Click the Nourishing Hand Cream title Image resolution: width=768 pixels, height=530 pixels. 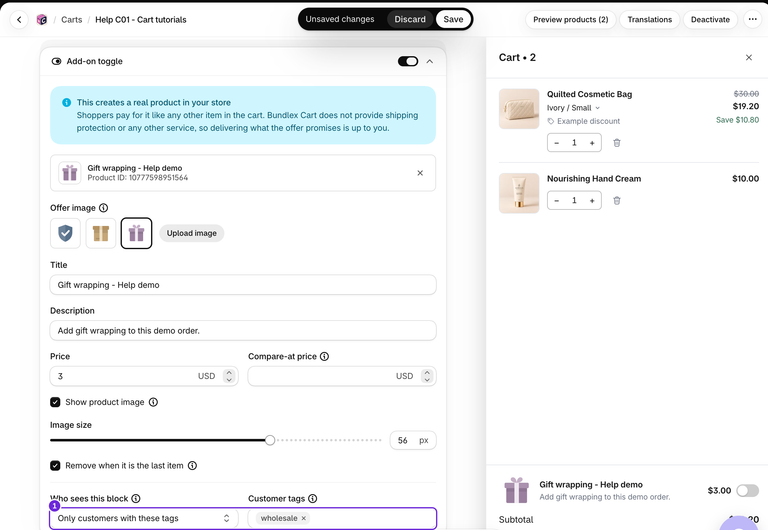pyautogui.click(x=594, y=179)
